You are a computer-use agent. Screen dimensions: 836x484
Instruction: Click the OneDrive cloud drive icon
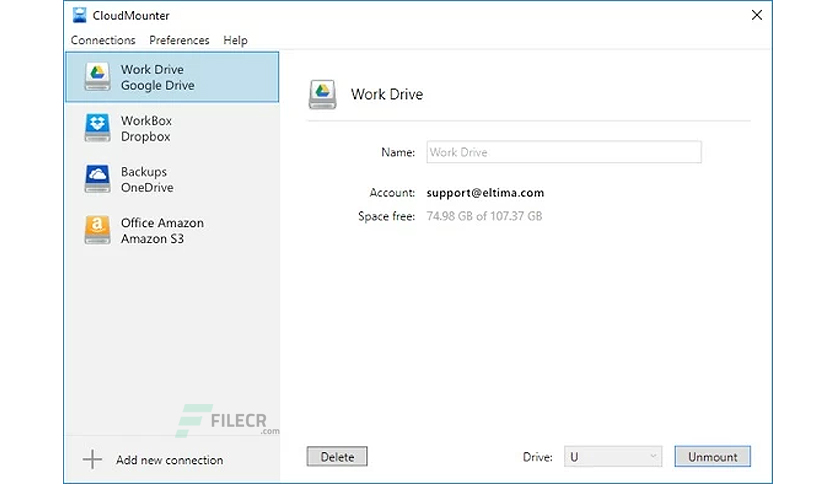98,179
